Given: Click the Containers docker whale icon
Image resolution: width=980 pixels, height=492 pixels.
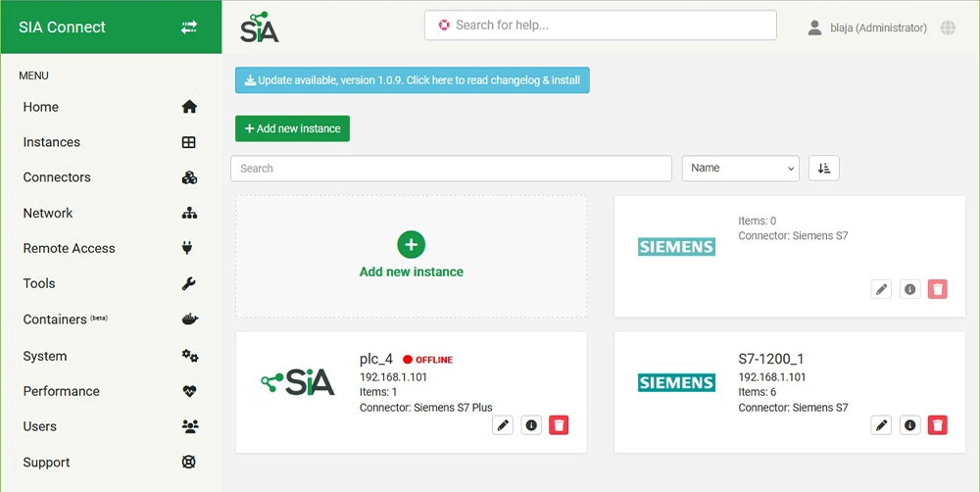Looking at the screenshot, I should 190,319.
